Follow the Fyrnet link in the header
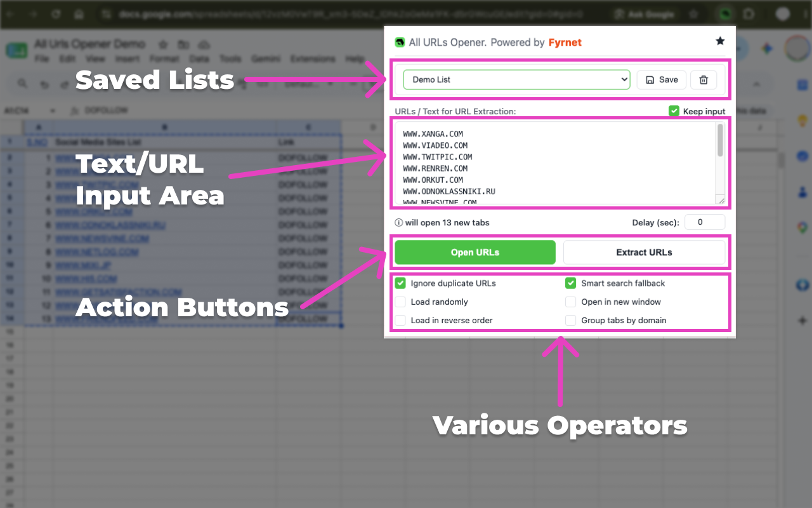 (x=565, y=43)
